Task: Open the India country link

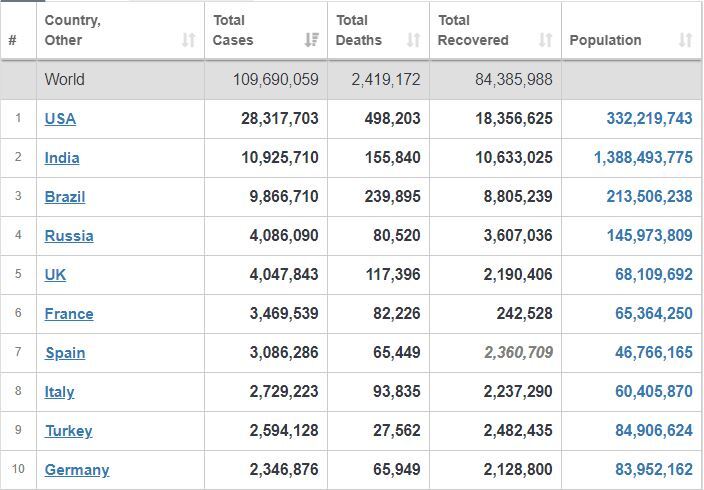Action: point(62,158)
